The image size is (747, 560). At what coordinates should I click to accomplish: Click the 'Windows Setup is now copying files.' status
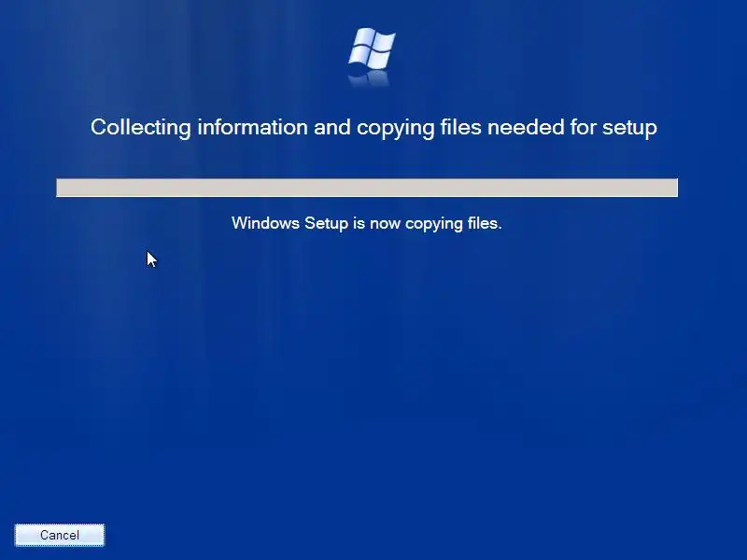tap(367, 223)
